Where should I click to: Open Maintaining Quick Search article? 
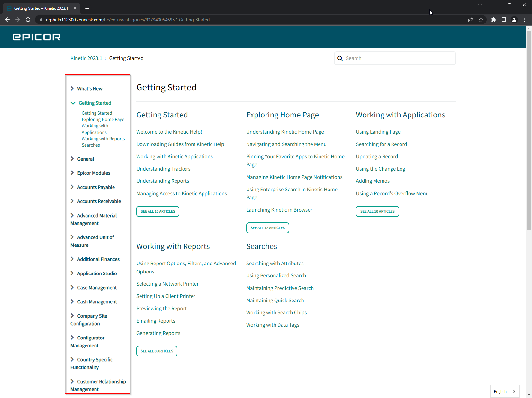click(x=275, y=301)
